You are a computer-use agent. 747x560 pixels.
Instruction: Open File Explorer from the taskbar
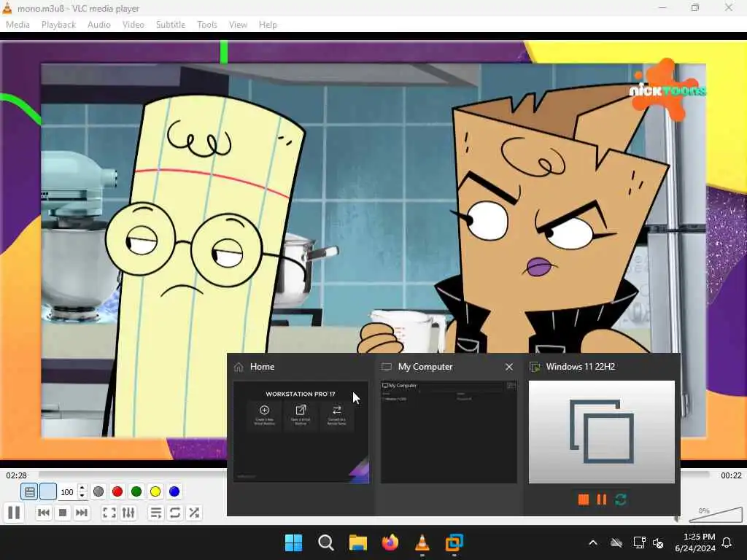click(x=357, y=542)
